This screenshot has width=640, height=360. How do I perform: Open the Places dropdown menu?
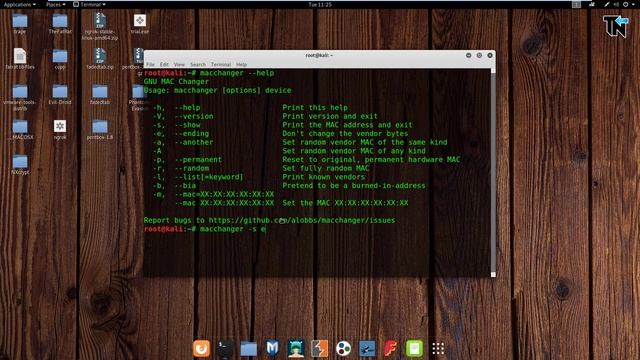pos(56,4)
